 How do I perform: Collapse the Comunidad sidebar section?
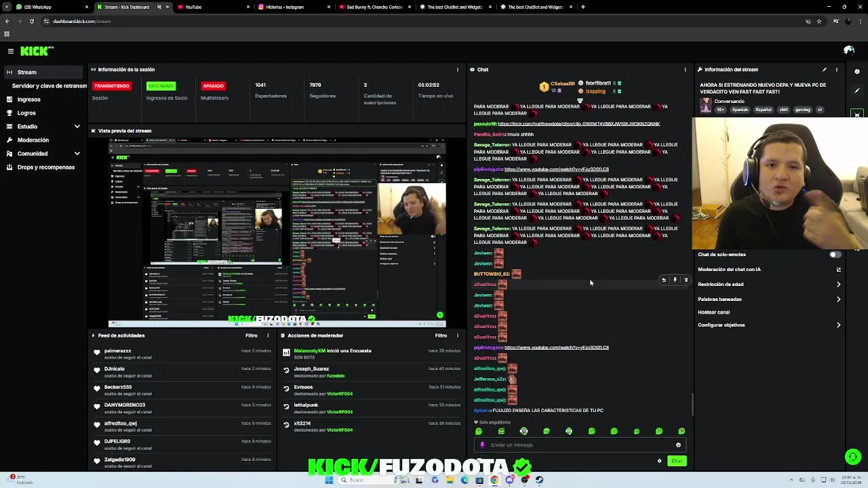coord(42,154)
